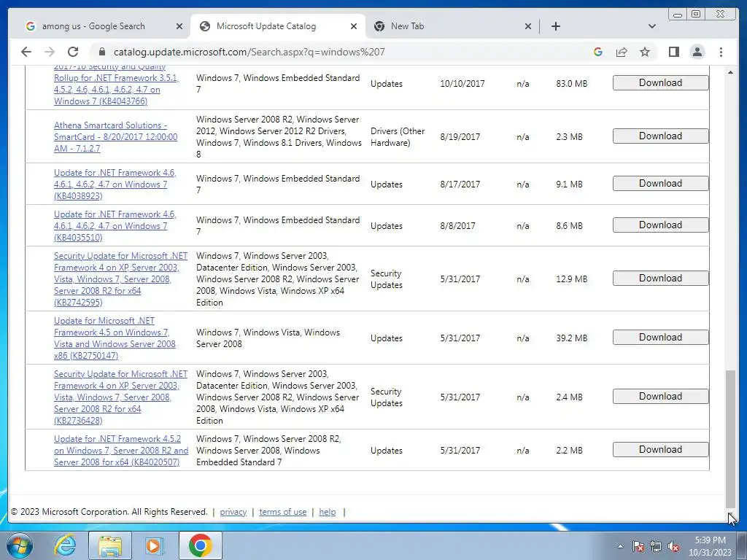This screenshot has width=747, height=560.
Task: Open the taskbar clock 5:39 PM
Action: (710, 545)
